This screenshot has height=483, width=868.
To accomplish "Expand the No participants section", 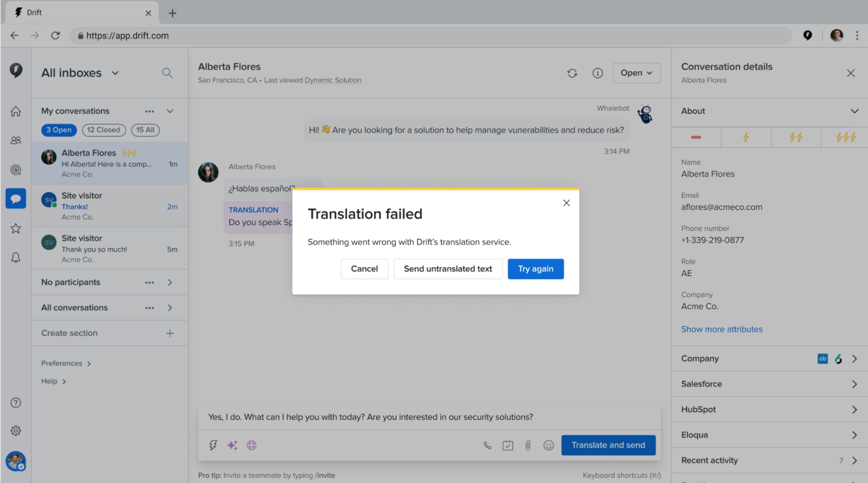I will (x=170, y=282).
